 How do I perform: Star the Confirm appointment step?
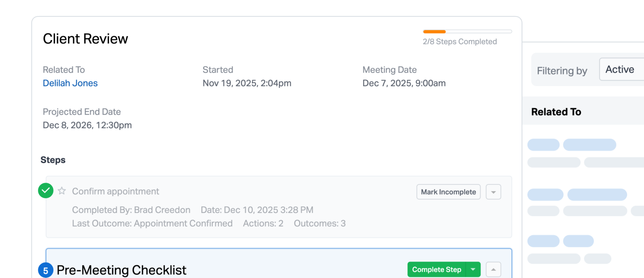point(62,191)
